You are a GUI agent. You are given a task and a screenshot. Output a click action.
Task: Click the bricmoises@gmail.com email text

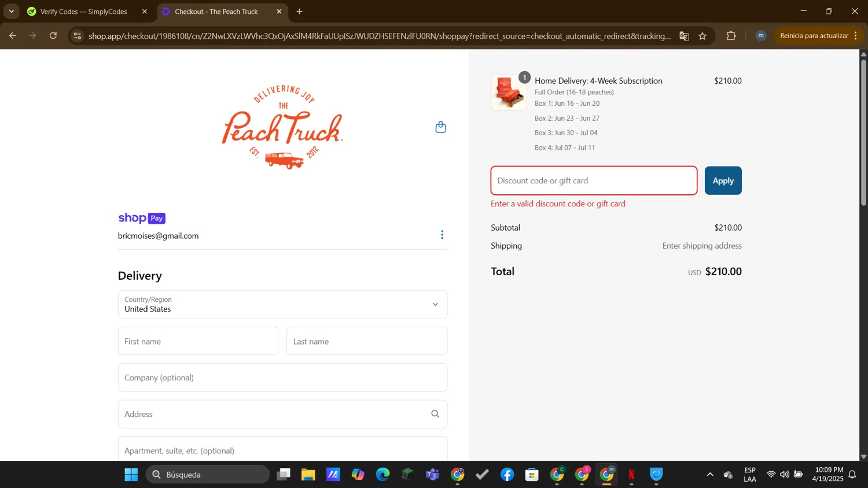158,236
